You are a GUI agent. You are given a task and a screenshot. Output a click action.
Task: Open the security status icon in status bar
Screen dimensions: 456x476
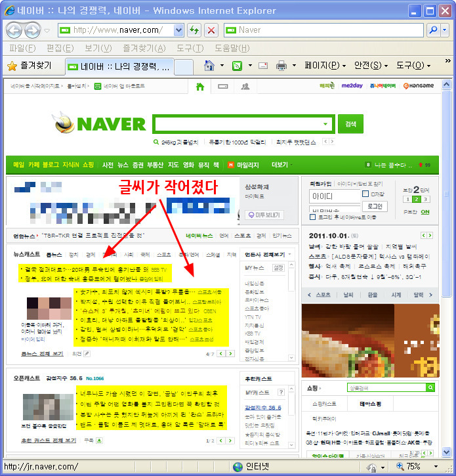click(371, 467)
